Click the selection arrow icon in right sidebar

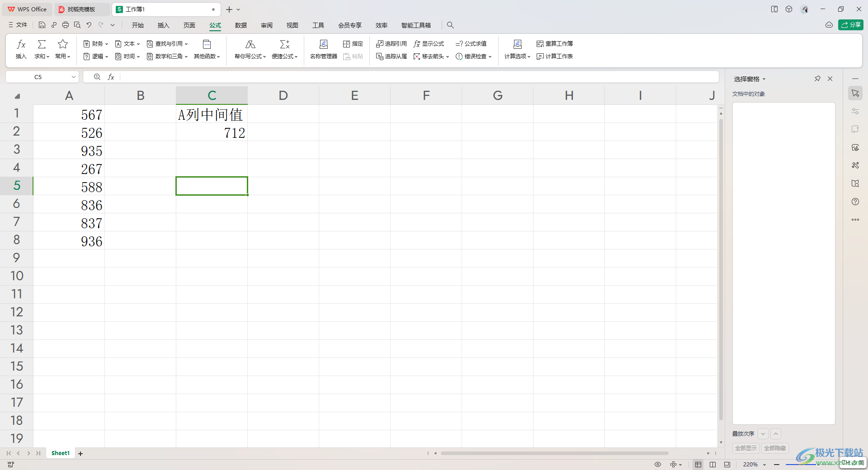tap(855, 93)
